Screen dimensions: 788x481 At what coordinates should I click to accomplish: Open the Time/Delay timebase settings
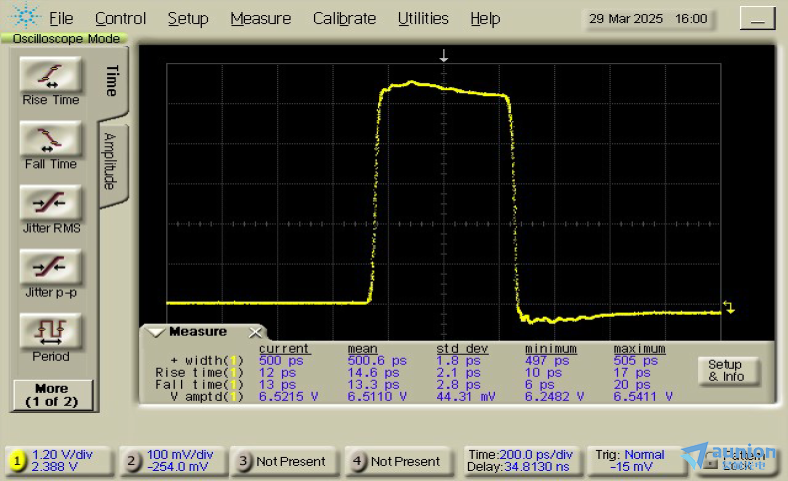coord(520,460)
